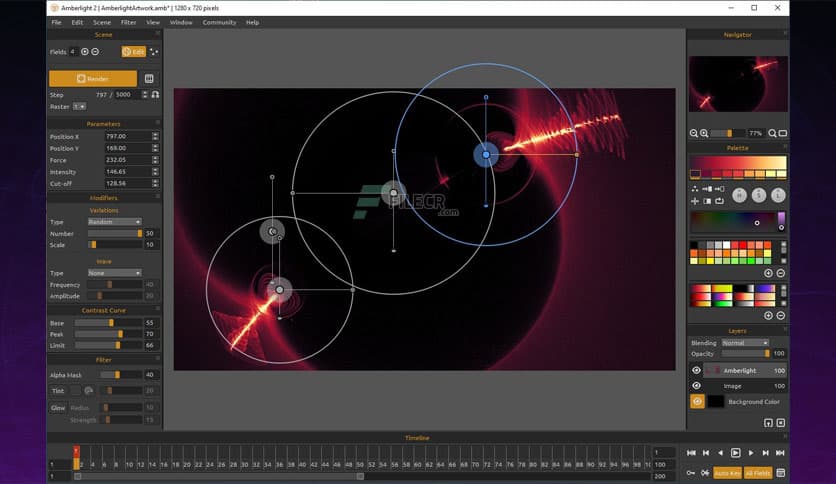Viewport: 836px width, 484px height.
Task: Remove a color swatch with minus icon
Action: [781, 273]
